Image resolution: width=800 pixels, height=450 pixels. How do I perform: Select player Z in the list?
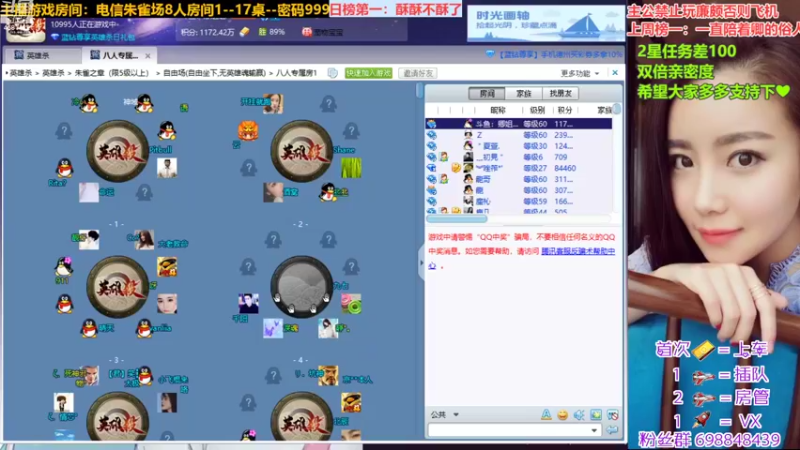[x=518, y=135]
